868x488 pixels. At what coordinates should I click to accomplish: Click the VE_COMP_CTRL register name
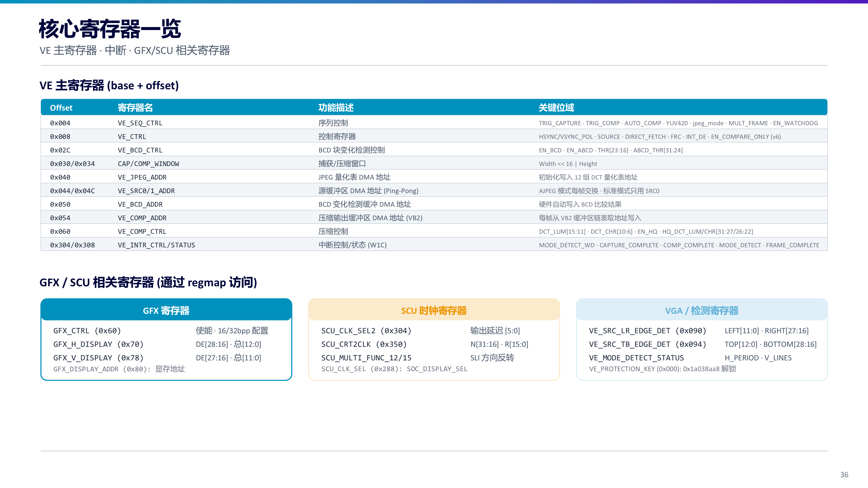coord(142,231)
